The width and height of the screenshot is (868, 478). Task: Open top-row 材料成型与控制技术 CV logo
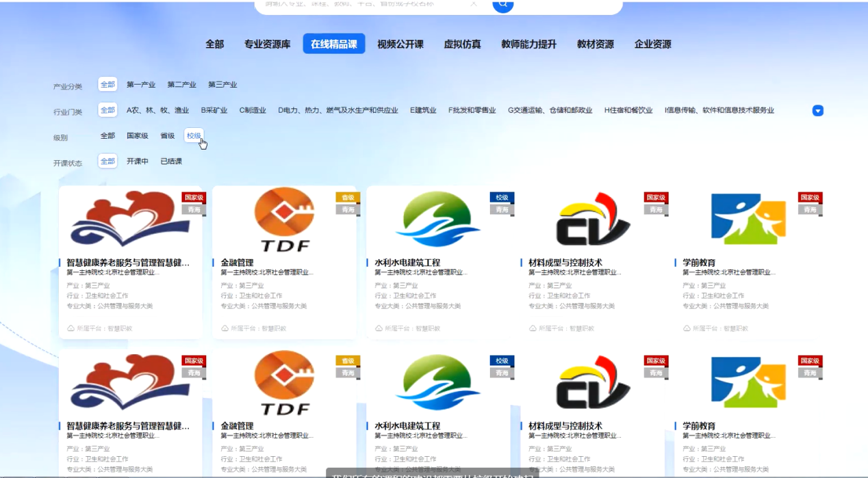coord(592,219)
